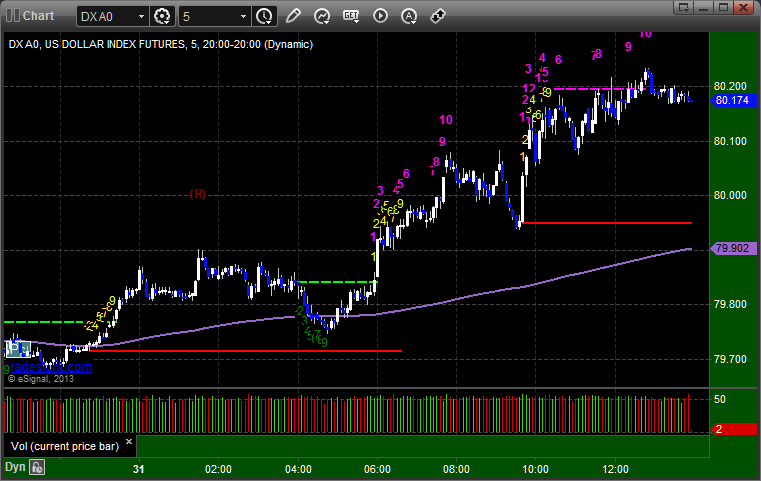Image resolution: width=761 pixels, height=481 pixels.
Task: Click the eSignal 2013 copyright text
Action: coord(41,379)
